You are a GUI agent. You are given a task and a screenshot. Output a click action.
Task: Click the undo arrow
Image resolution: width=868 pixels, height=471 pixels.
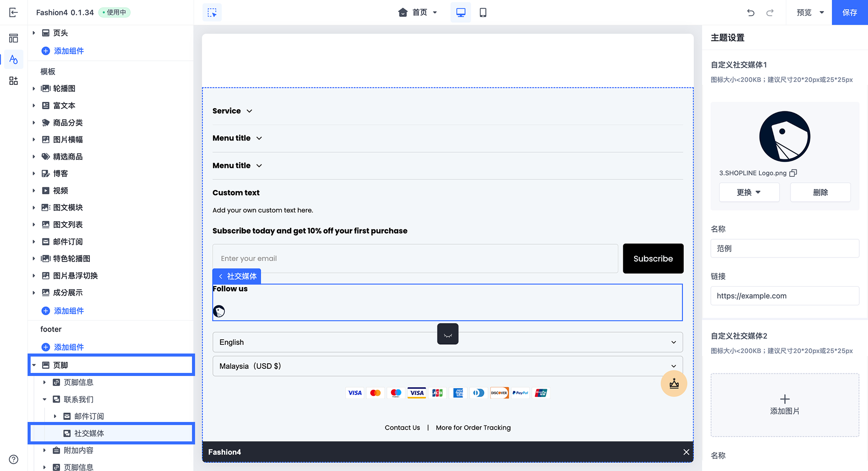(751, 12)
